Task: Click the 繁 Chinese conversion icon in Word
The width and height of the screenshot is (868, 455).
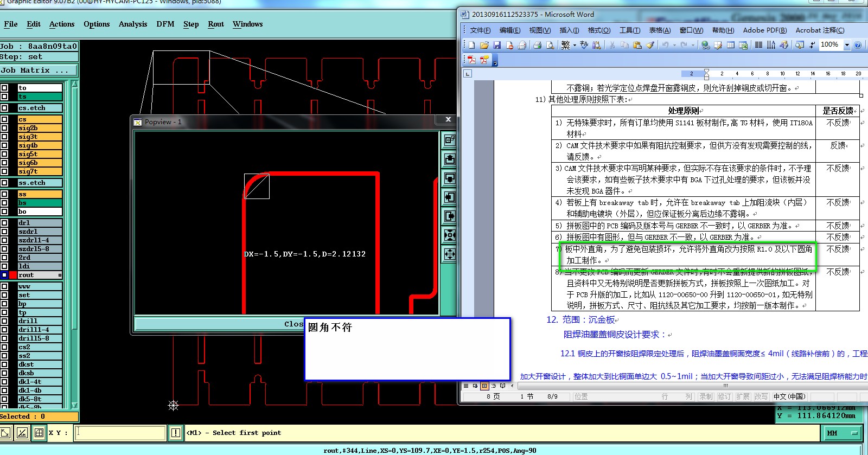Action: point(565,45)
